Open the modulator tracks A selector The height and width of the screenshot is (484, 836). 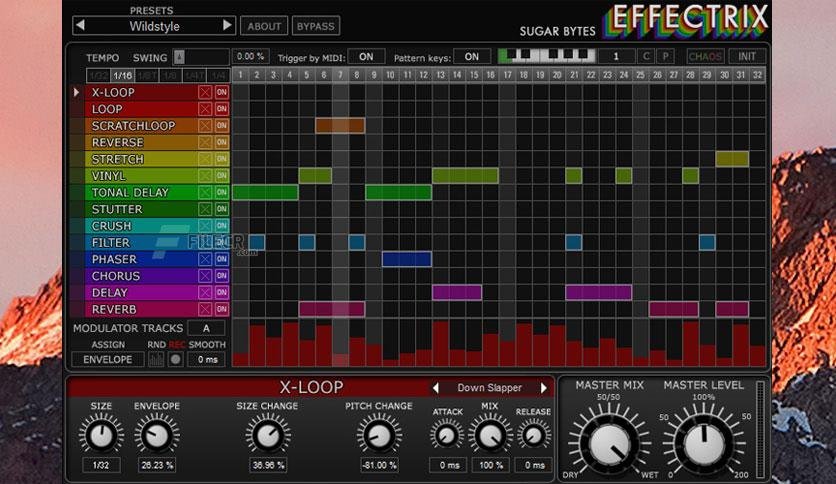(x=206, y=328)
